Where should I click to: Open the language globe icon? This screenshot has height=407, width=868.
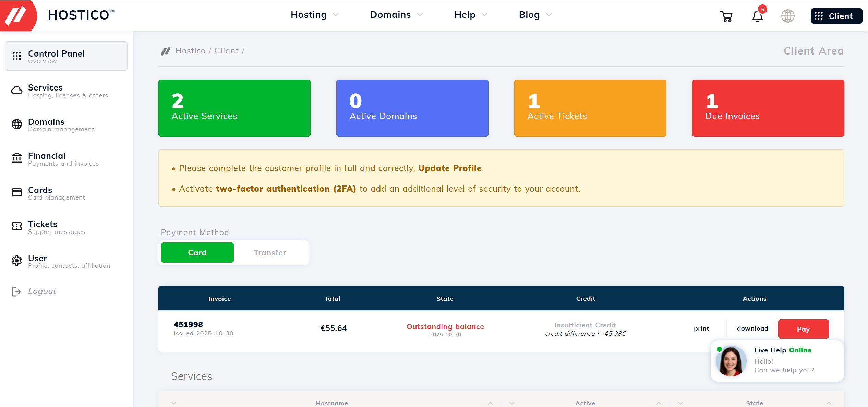(x=788, y=16)
